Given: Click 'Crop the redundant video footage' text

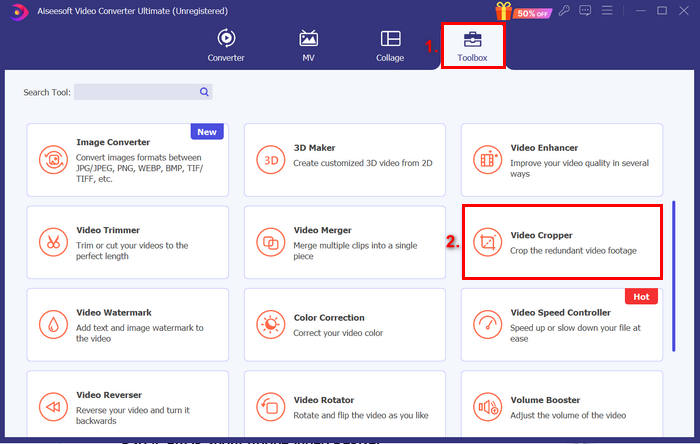Looking at the screenshot, I should (x=573, y=251).
